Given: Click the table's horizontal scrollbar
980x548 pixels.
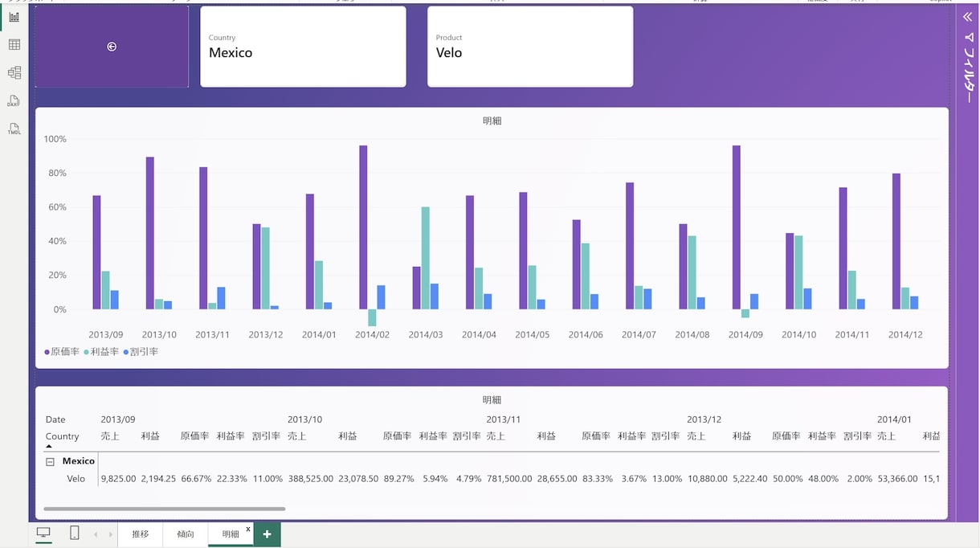Looking at the screenshot, I should [165, 509].
